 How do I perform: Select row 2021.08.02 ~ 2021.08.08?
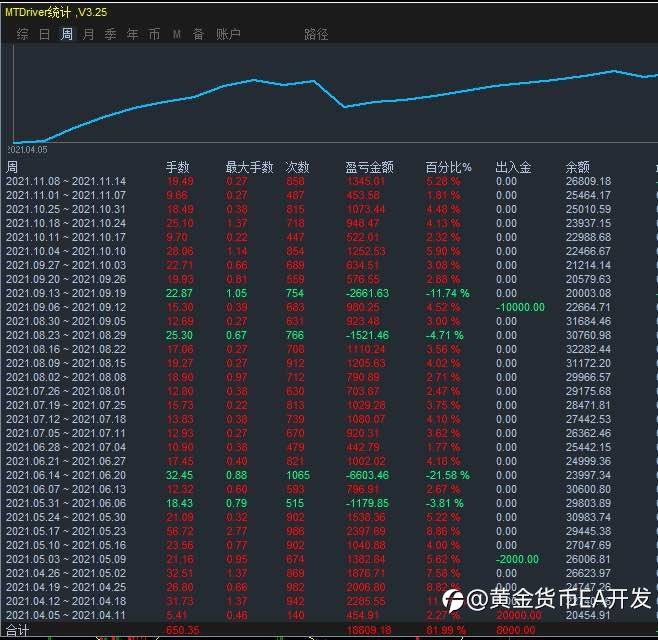pyautogui.click(x=329, y=377)
